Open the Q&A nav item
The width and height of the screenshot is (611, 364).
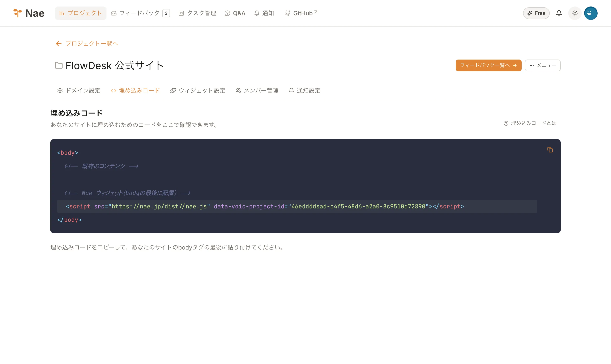[235, 13]
